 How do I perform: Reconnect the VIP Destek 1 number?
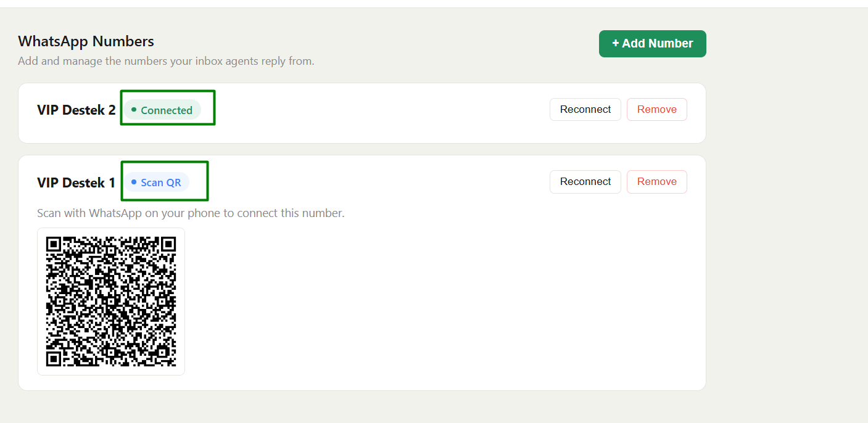(x=585, y=182)
